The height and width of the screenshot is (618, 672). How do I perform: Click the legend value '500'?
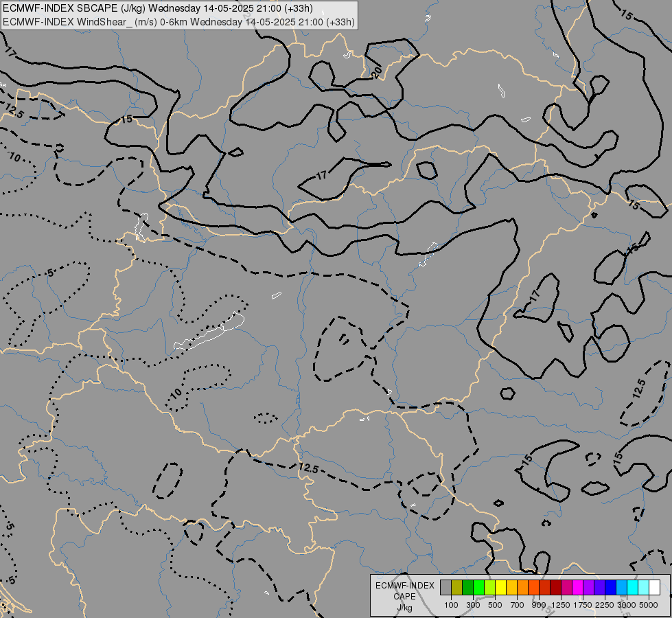tap(495, 605)
